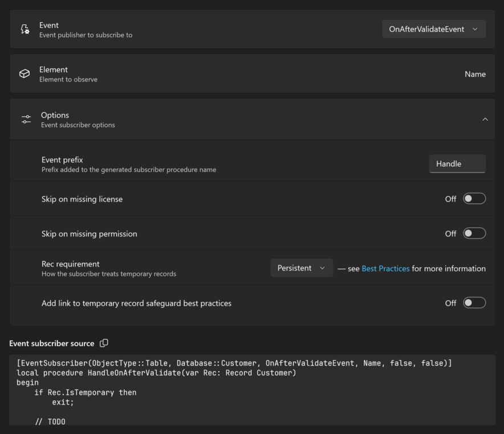Click the EventSubscriber attribute code line
504x434 pixels.
(x=234, y=363)
